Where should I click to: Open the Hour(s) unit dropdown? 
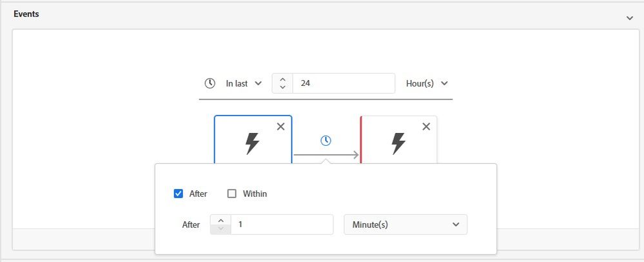426,83
